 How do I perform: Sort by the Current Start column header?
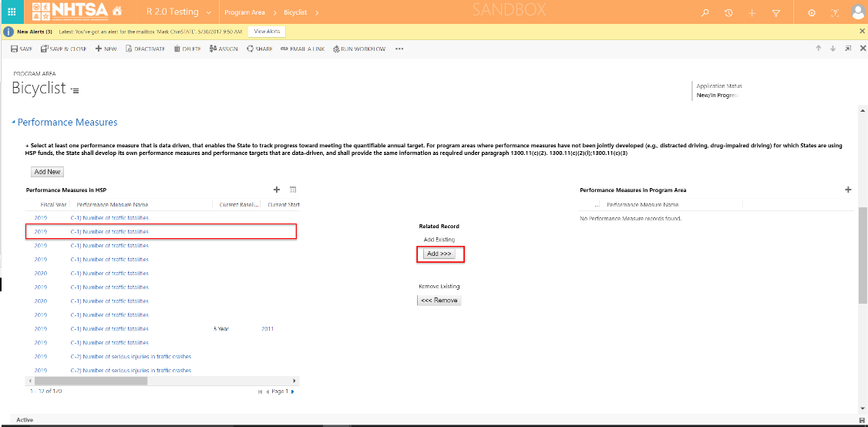284,204
